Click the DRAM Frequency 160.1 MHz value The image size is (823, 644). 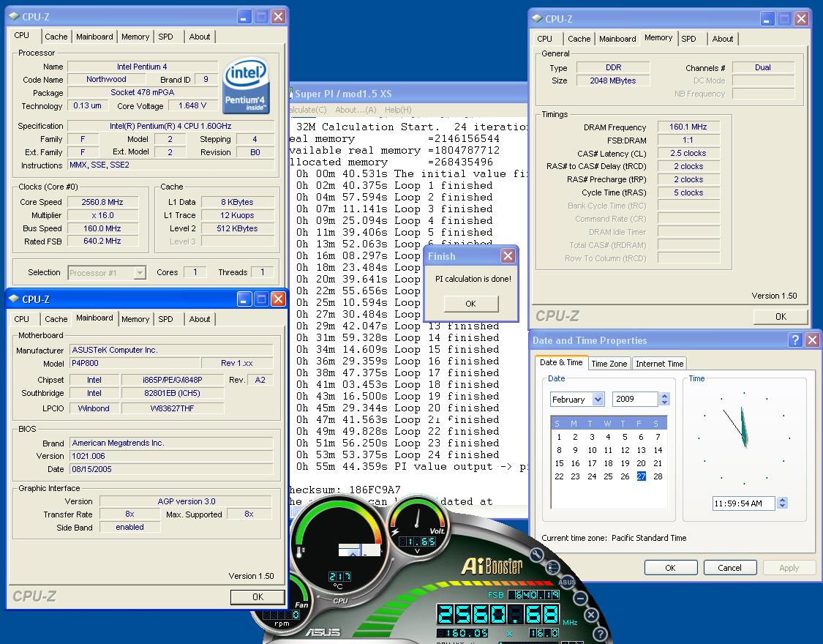pos(688,127)
